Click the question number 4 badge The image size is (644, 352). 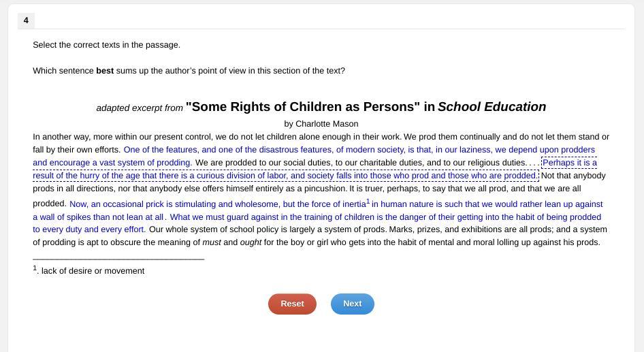tap(26, 20)
